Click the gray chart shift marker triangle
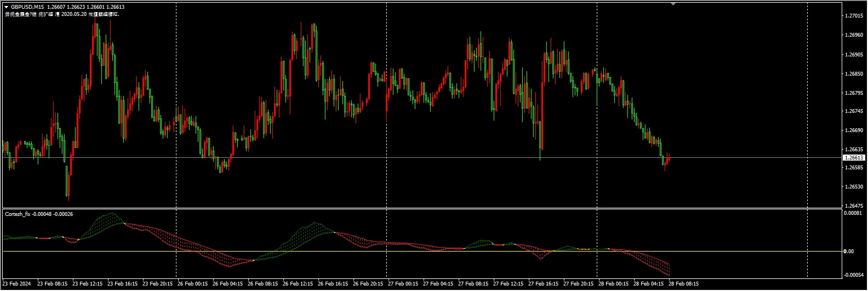The width and height of the screenshot is (868, 291). point(673,4)
